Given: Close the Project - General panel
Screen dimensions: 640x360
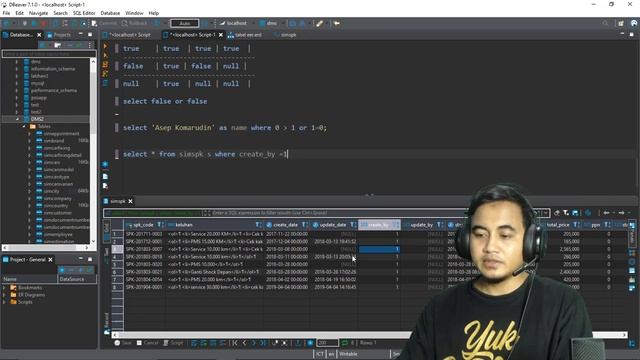Looking at the screenshot, I should [x=51, y=260].
